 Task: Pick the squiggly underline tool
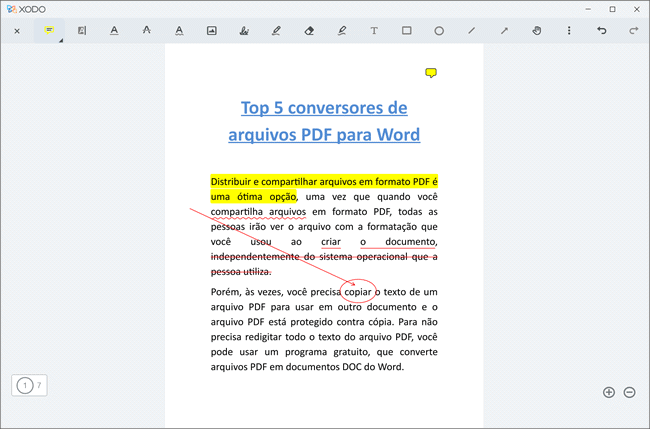click(x=179, y=31)
